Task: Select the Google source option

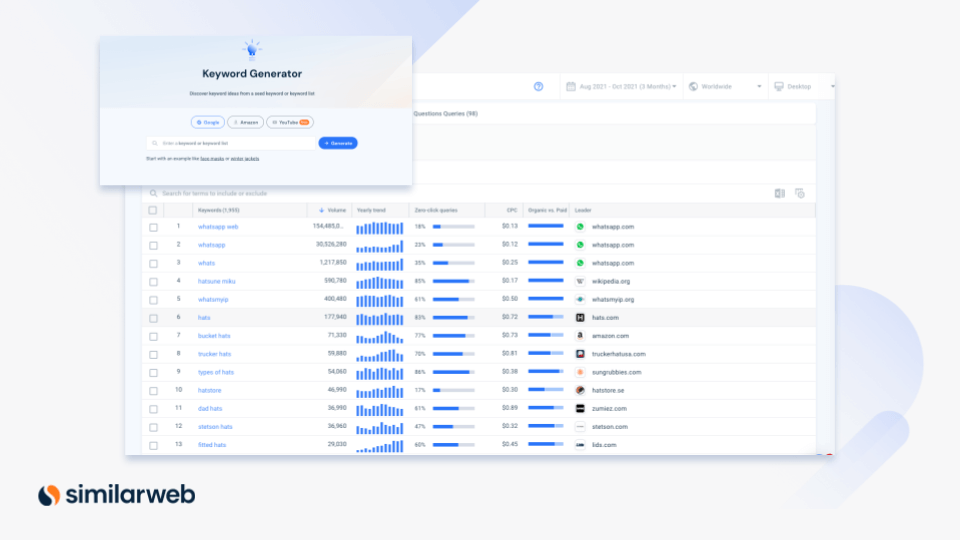Action: tap(208, 122)
